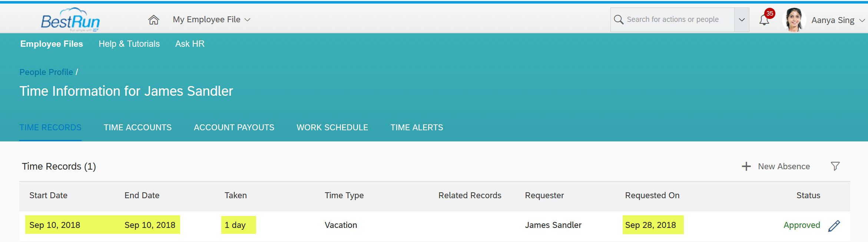This screenshot has height=242, width=868.
Task: Follow the People Profile breadcrumb link
Action: [x=46, y=72]
